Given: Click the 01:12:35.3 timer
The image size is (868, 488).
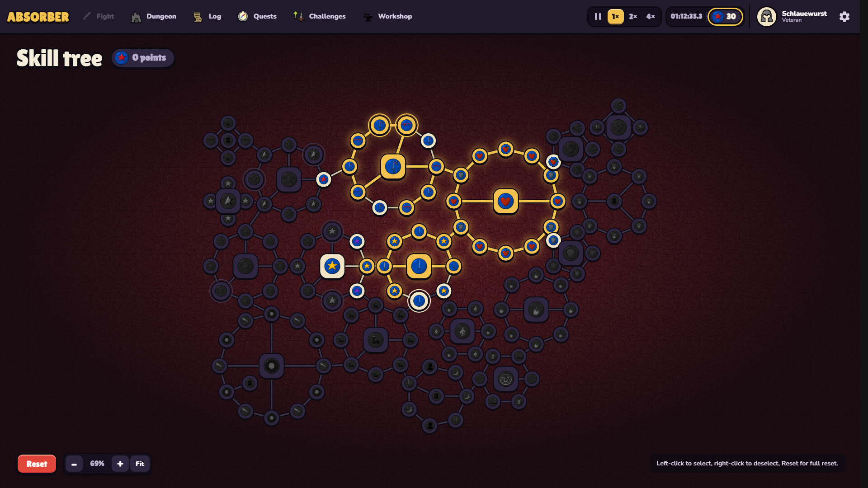Looking at the screenshot, I should (x=686, y=17).
